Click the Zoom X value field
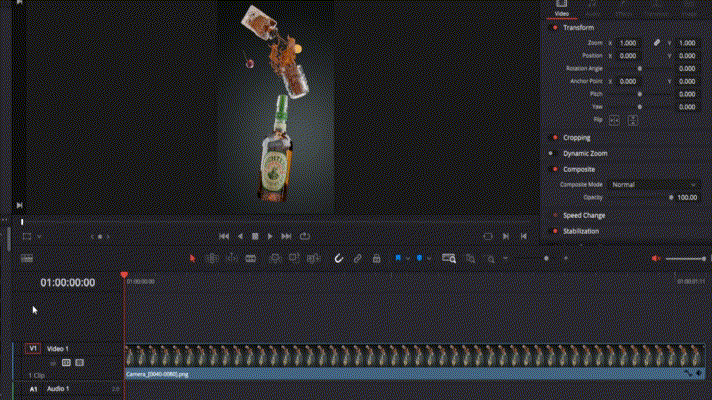This screenshot has height=400, width=712. click(x=628, y=43)
